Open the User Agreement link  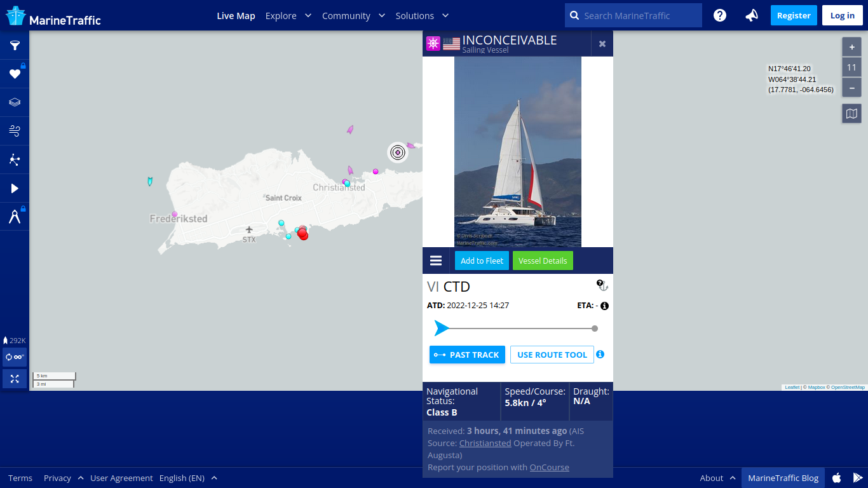pyautogui.click(x=121, y=478)
